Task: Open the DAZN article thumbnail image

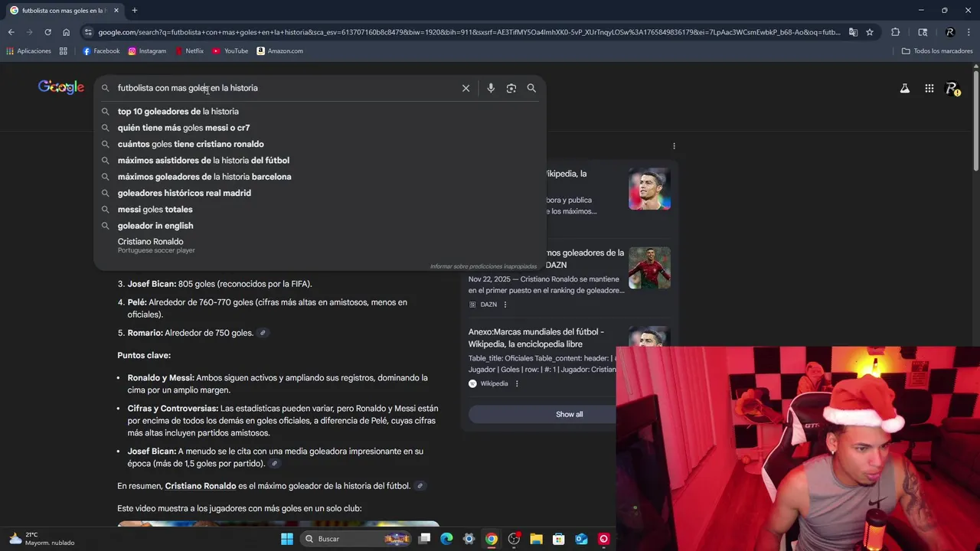Action: pyautogui.click(x=649, y=268)
